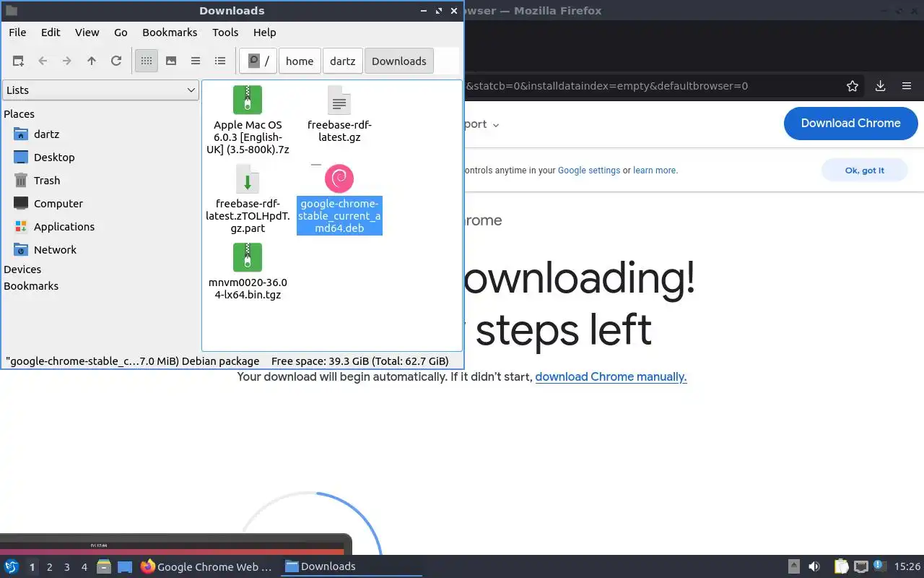Viewport: 924px width, 578px height.
Task: Click mnvm0020-36.04-lx64.bin.tgz file name
Action: [248, 288]
